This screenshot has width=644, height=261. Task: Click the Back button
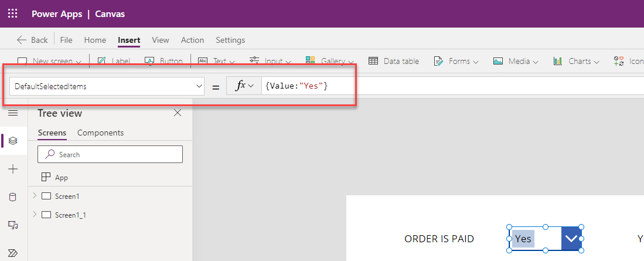pyautogui.click(x=32, y=40)
